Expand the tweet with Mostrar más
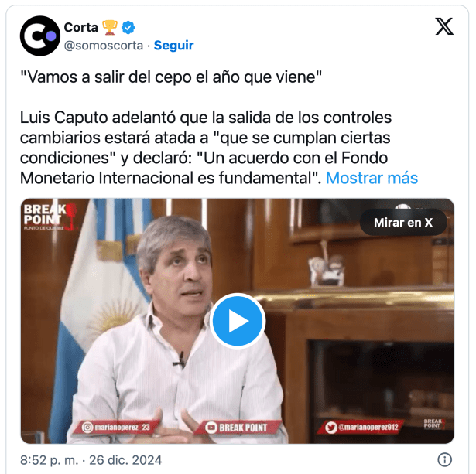Image resolution: width=476 pixels, height=474 pixels. tap(372, 178)
